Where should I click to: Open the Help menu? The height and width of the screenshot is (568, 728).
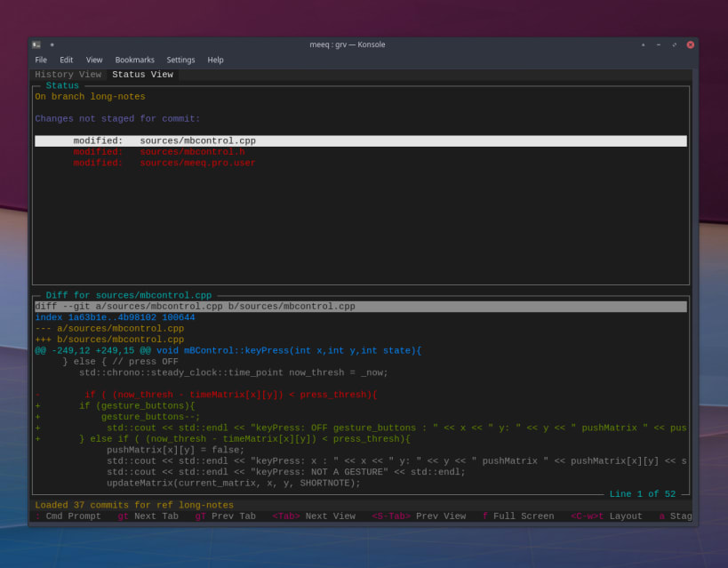click(215, 60)
